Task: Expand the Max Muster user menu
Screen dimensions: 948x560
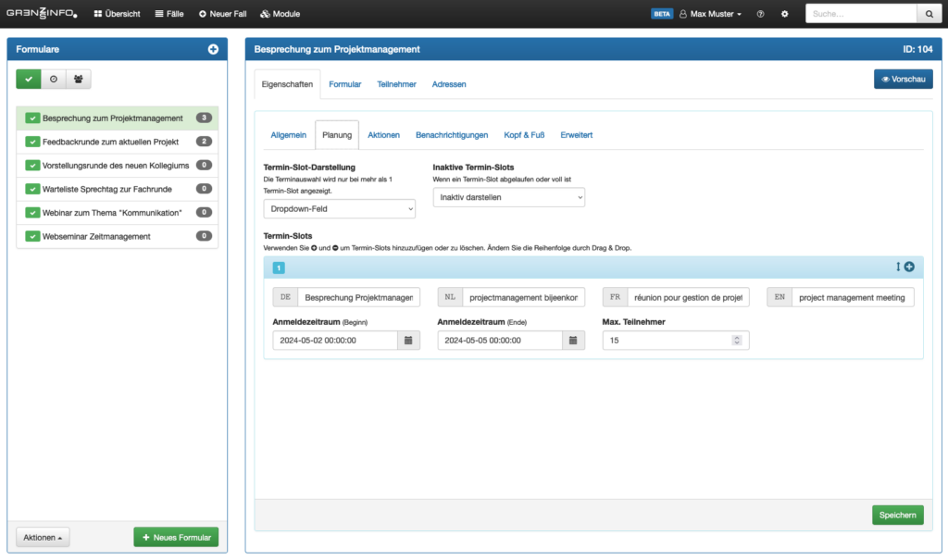Action: (x=710, y=14)
